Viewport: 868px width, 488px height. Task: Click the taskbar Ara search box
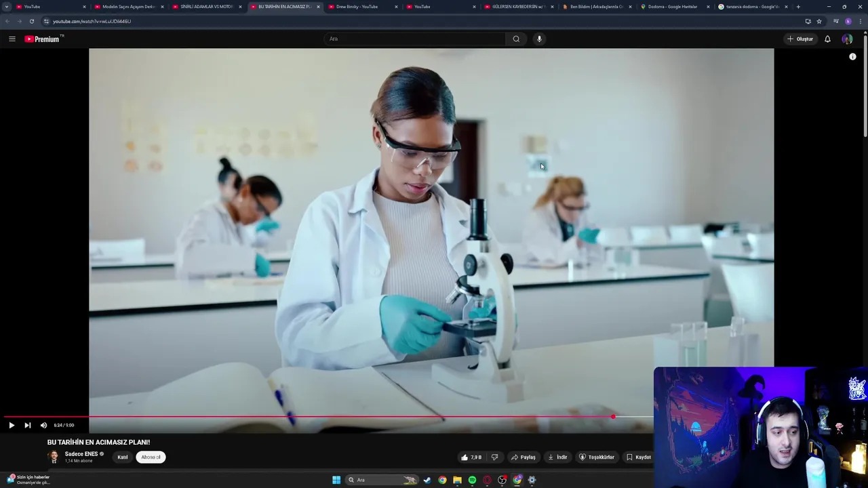[382, 480]
